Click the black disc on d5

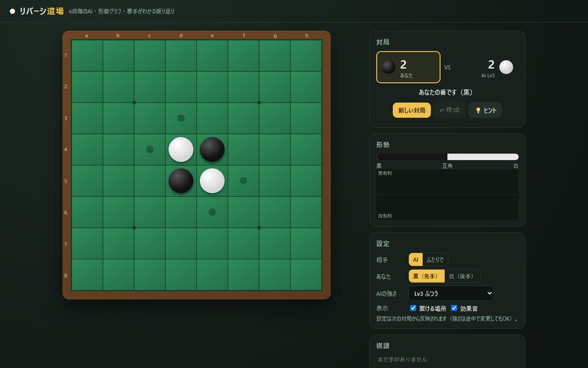pos(181,181)
